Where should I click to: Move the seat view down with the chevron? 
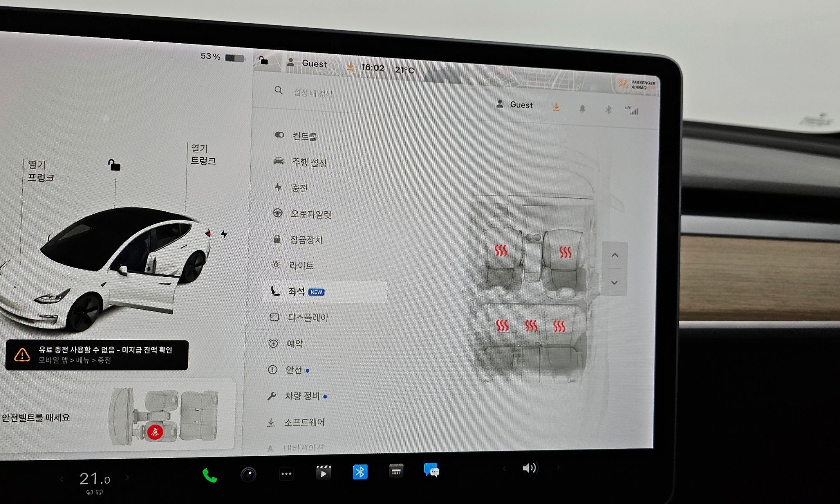click(x=614, y=282)
